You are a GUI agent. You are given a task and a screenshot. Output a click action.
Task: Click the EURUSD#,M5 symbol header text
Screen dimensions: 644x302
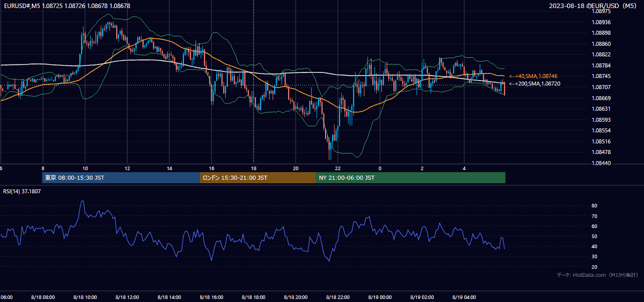67,6
